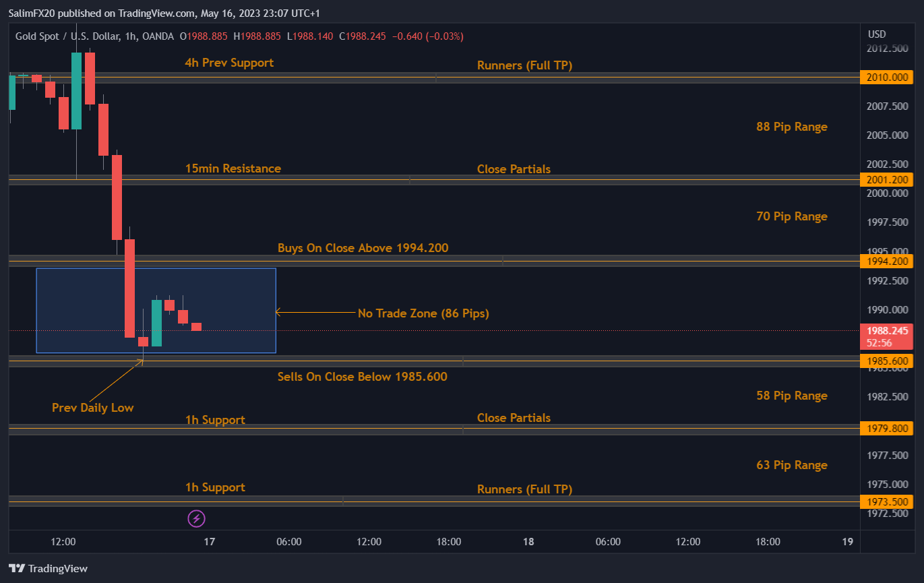Click the 1985.600 sell trigger price tag
The image size is (924, 583).
(x=886, y=361)
